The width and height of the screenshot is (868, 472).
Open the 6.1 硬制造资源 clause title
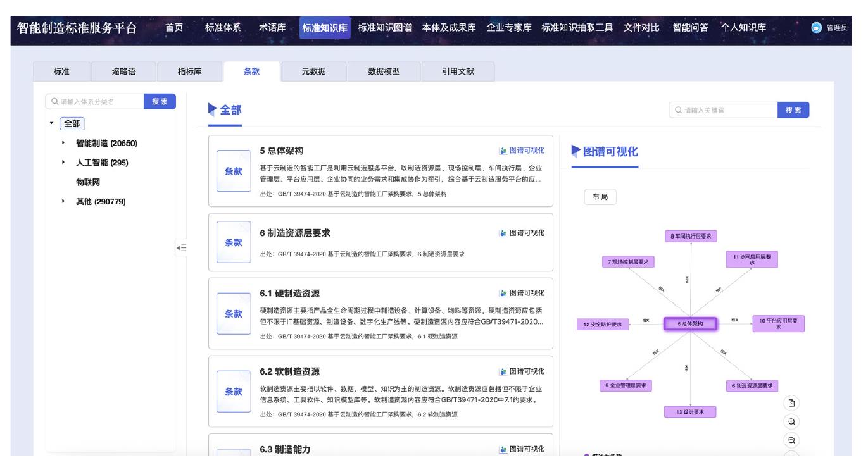pos(290,293)
